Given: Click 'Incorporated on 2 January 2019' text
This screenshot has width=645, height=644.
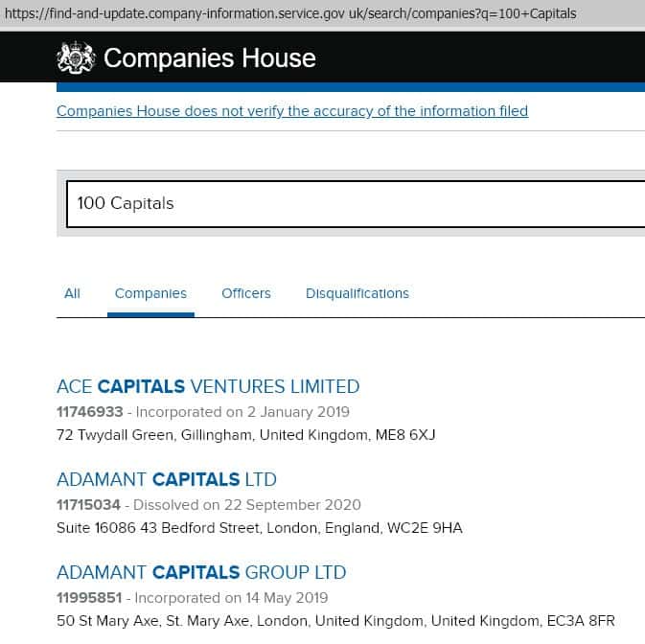Looking at the screenshot, I should coord(242,412).
